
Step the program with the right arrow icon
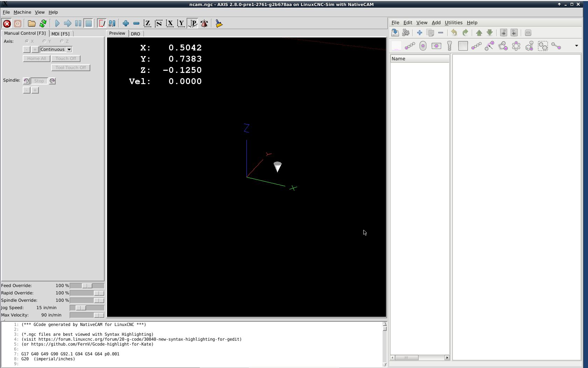(68, 23)
